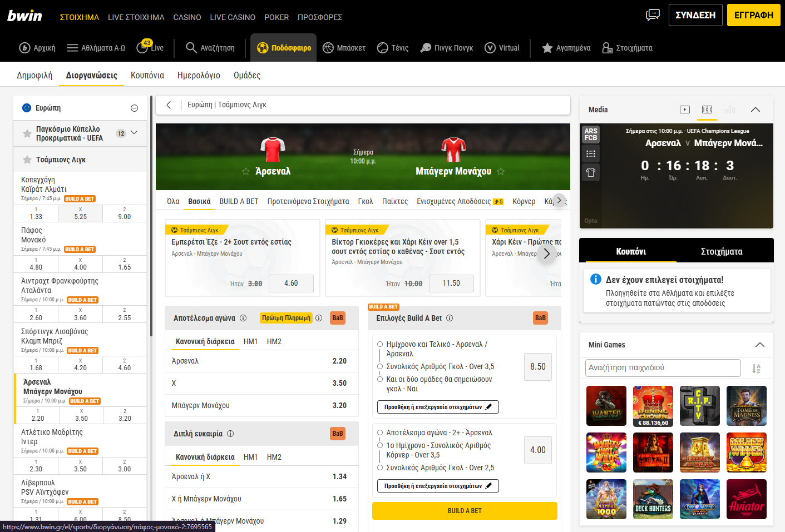Image resolution: width=785 pixels, height=532 pixels.
Task: Open the chat support icon
Action: tap(653, 15)
